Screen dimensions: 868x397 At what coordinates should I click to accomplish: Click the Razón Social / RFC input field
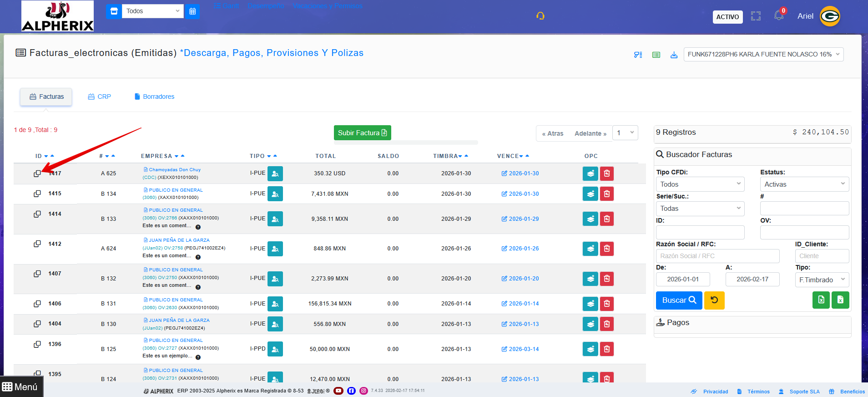point(717,256)
